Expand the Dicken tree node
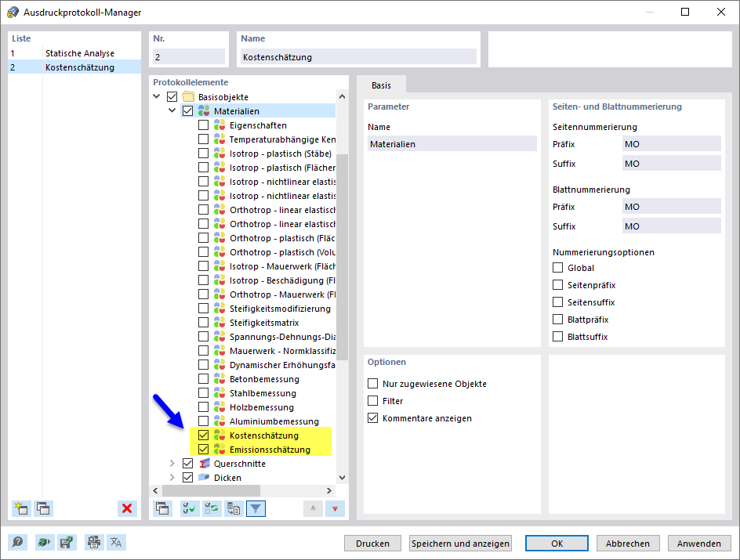This screenshot has width=740, height=560. coord(172,478)
